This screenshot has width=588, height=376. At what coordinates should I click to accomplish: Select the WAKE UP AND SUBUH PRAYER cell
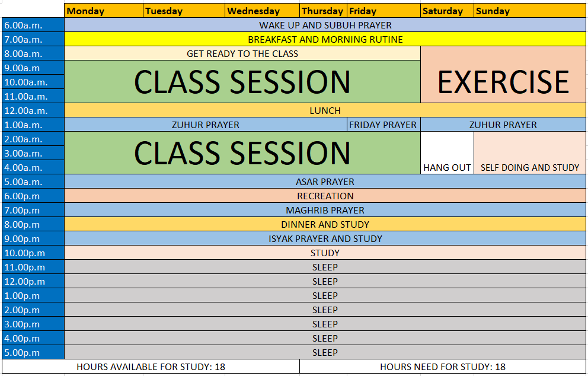(x=325, y=26)
